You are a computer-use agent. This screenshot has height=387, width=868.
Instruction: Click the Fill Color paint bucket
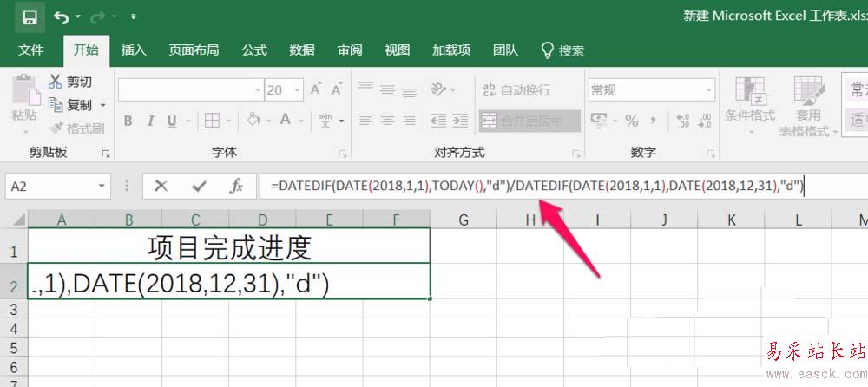[253, 120]
